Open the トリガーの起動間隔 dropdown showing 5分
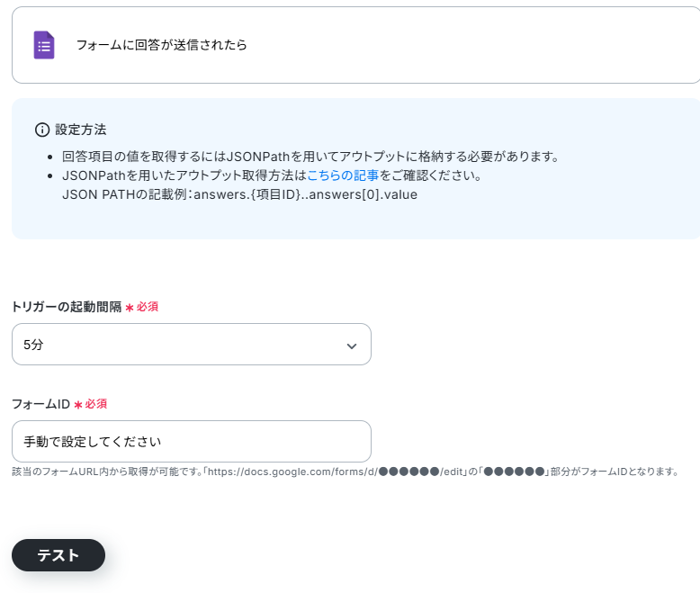The width and height of the screenshot is (700, 593). (192, 345)
